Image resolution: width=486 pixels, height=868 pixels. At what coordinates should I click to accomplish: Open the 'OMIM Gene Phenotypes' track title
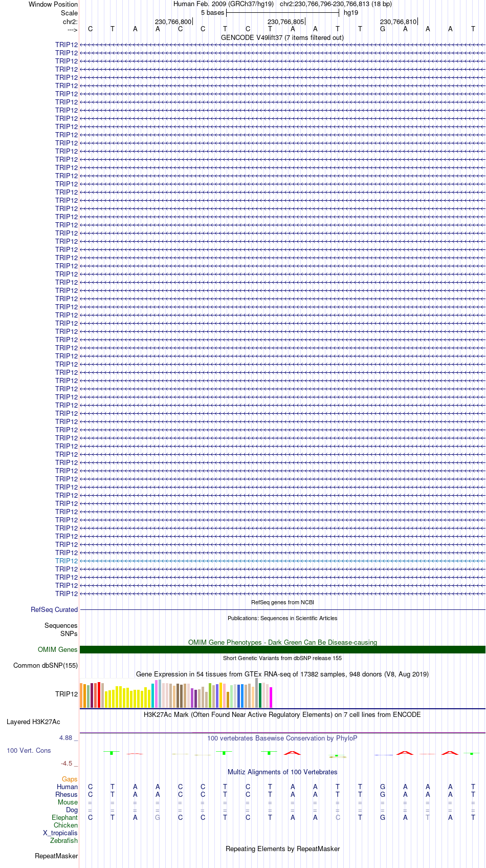(282, 642)
